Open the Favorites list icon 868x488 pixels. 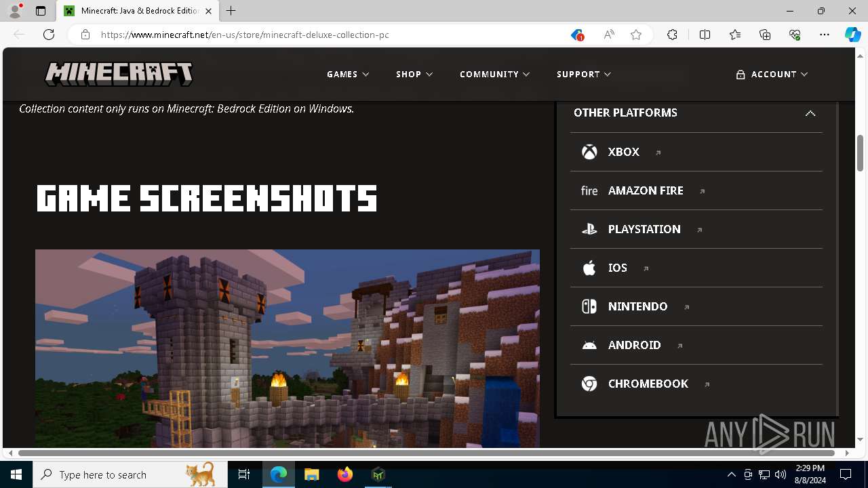click(735, 35)
